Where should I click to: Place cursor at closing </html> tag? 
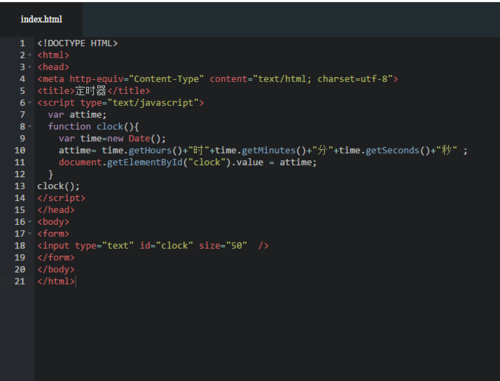click(56, 281)
